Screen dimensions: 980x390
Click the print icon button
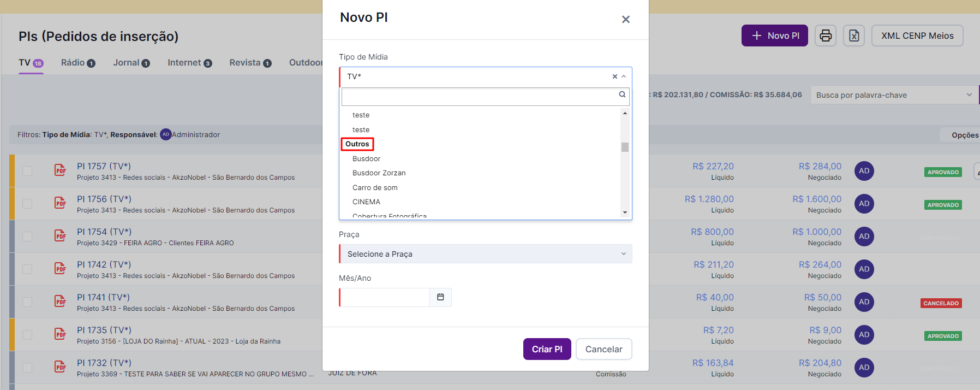click(x=826, y=36)
